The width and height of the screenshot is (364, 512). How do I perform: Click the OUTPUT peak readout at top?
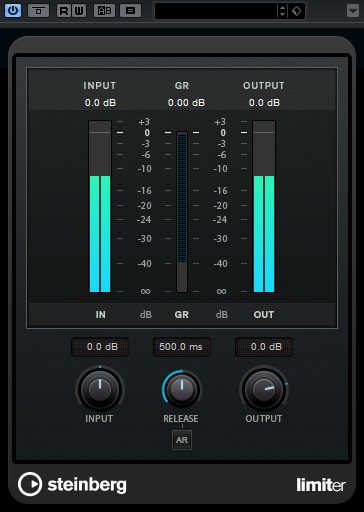pos(264,103)
